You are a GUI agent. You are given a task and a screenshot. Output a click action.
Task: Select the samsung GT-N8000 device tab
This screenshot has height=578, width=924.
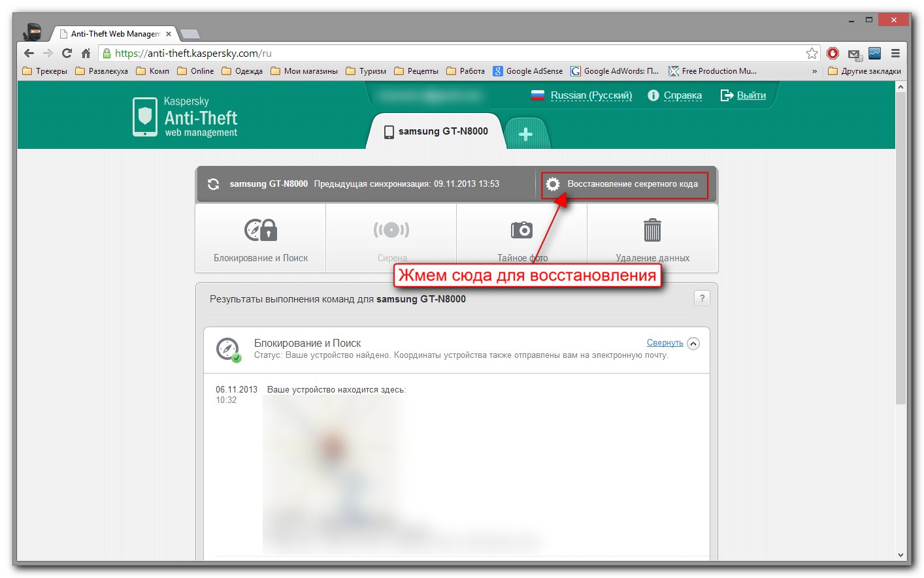[436, 131]
